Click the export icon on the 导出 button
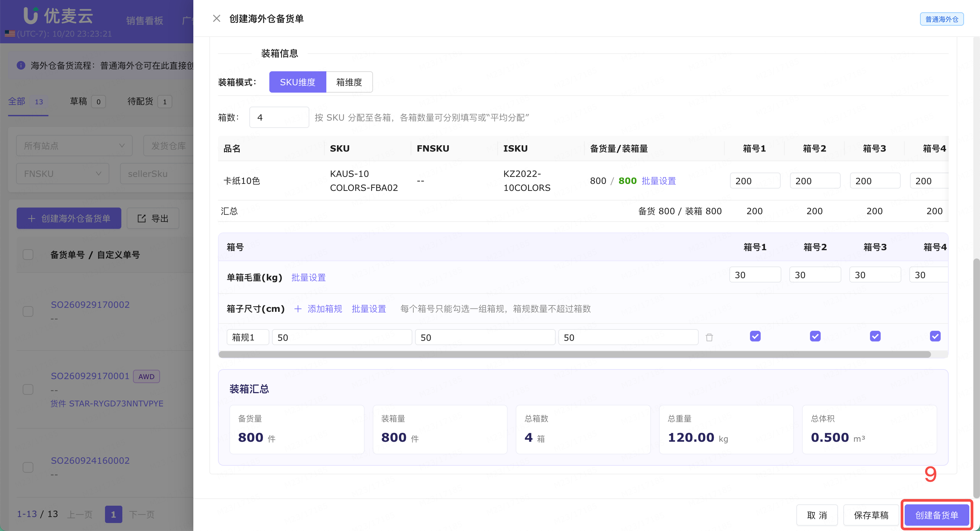 click(x=142, y=218)
